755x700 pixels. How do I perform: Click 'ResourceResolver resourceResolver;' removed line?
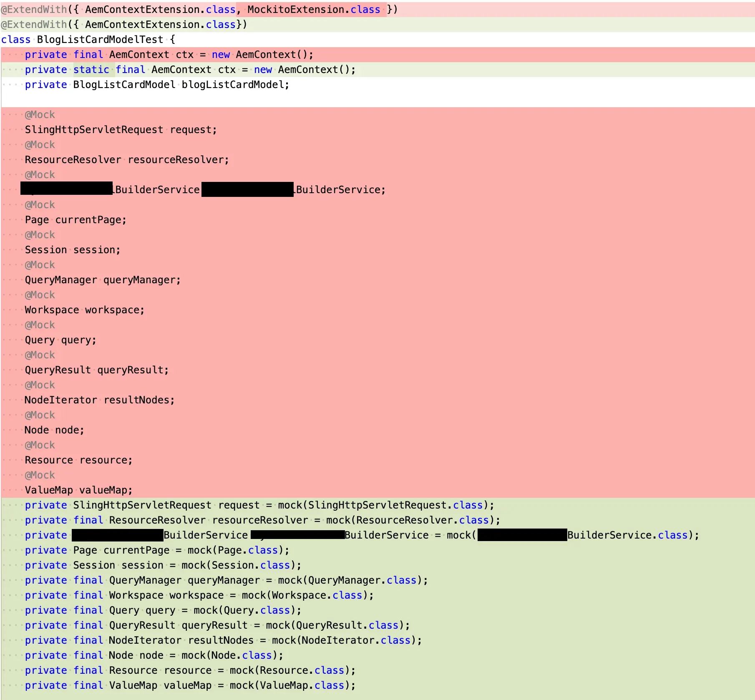[x=377, y=159]
